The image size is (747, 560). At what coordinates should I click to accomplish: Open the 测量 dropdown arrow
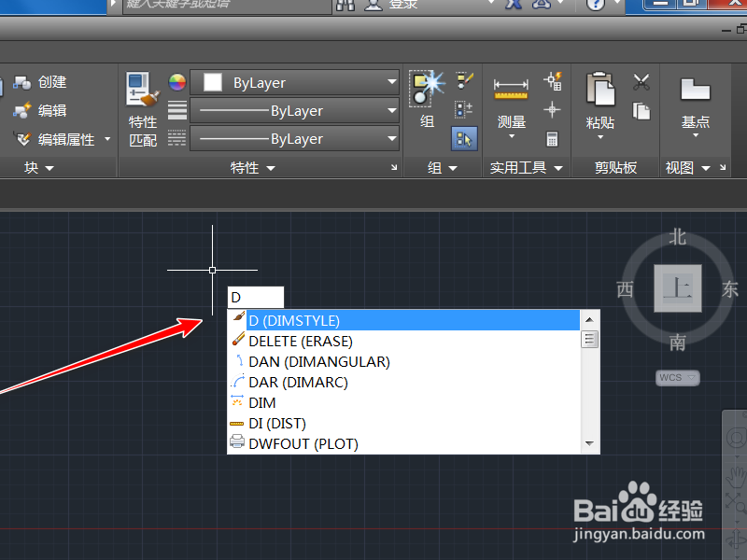pos(512,136)
